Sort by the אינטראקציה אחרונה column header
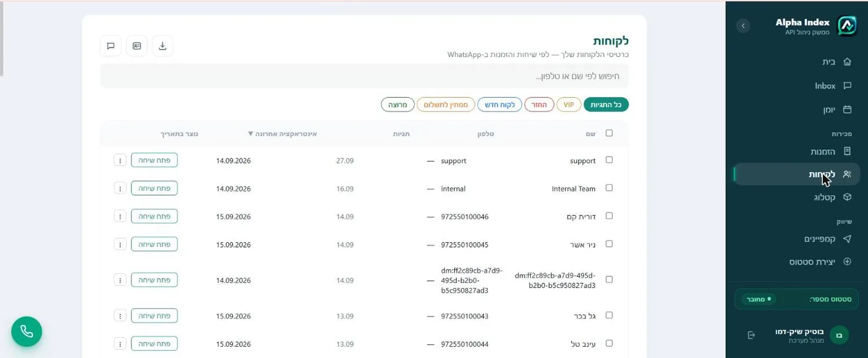868x358 pixels. 282,134
